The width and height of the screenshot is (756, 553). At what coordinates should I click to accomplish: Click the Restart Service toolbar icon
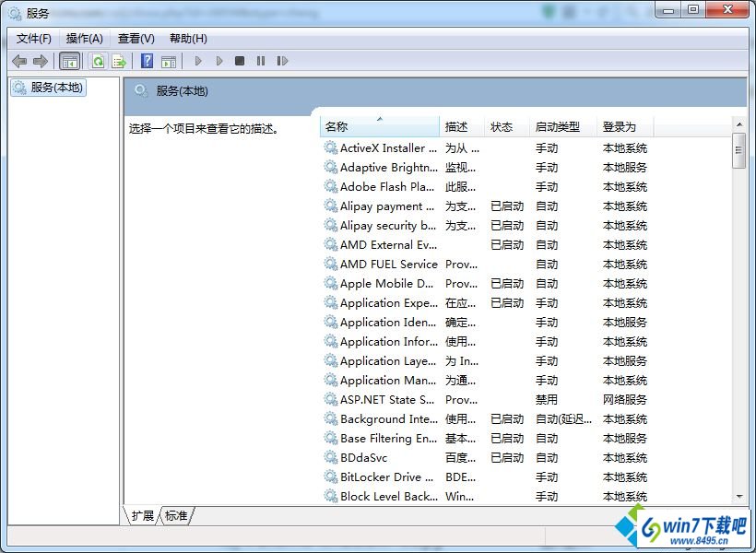[x=282, y=61]
